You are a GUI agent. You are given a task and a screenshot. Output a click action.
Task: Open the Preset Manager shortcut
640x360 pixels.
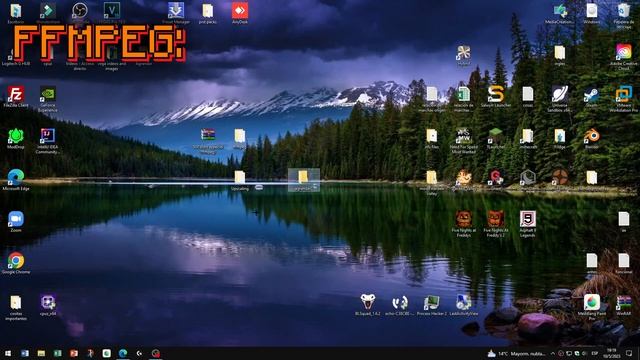176,12
